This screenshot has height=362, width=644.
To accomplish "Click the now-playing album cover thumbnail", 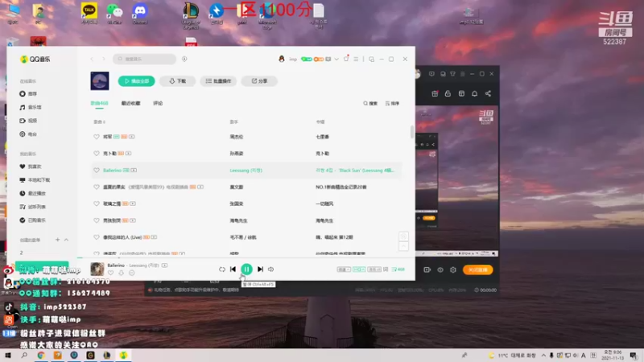I will click(97, 269).
